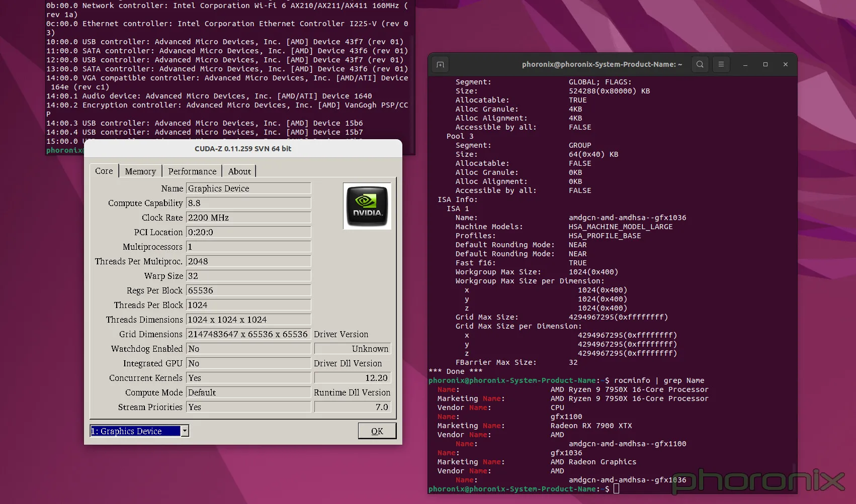The image size is (856, 504).
Task: Close the phoronix terminal window
Action: pyautogui.click(x=786, y=64)
